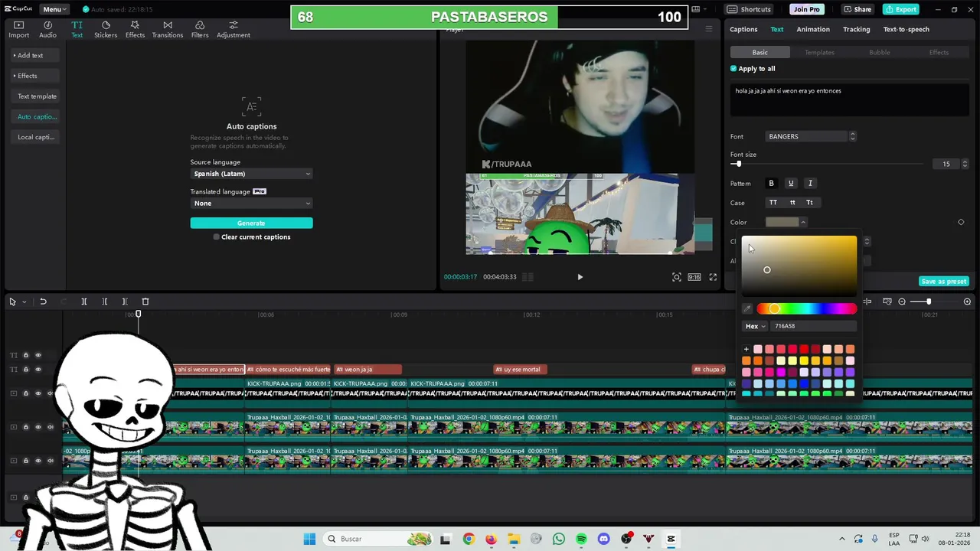This screenshot has height=551, width=980.
Task: Trim the clip's left side at the playhead
Action: 105,302
